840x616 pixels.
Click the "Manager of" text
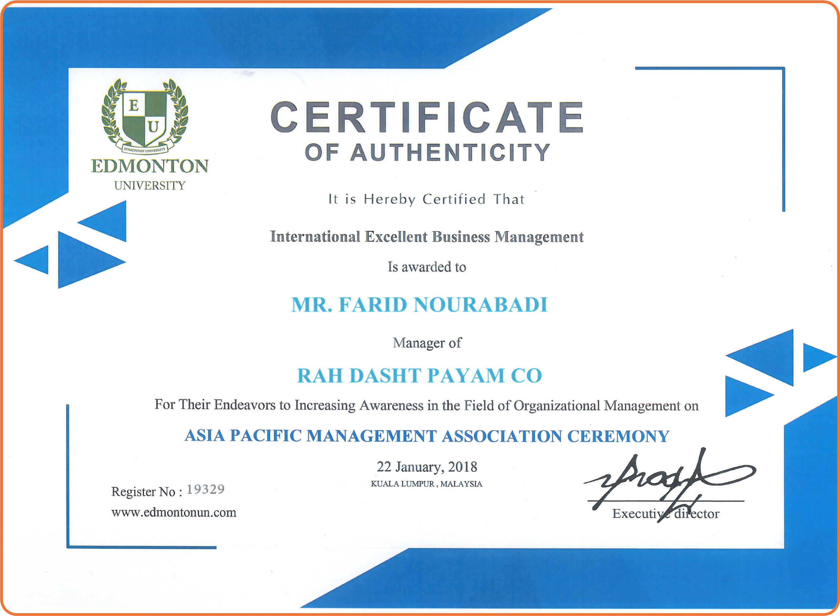click(x=427, y=343)
